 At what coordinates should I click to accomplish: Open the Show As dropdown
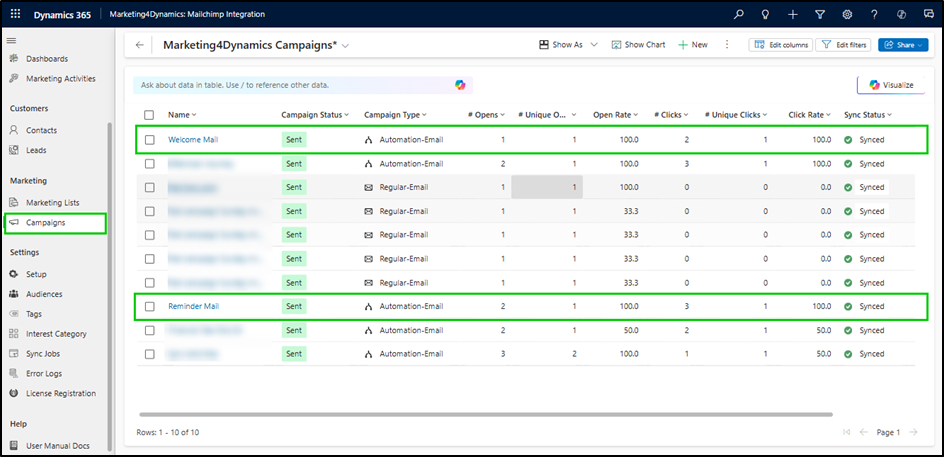pyautogui.click(x=568, y=45)
